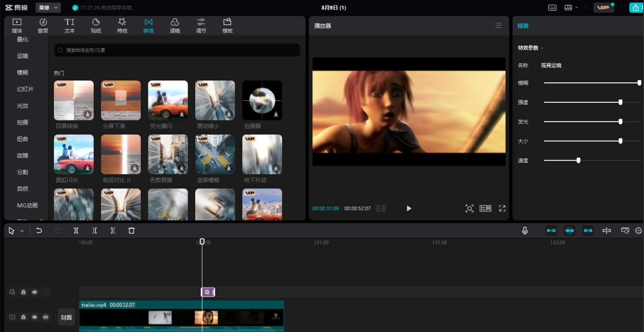Collapse the 特效参数 section
Screen dimensions: 644x332
[x=542, y=48]
